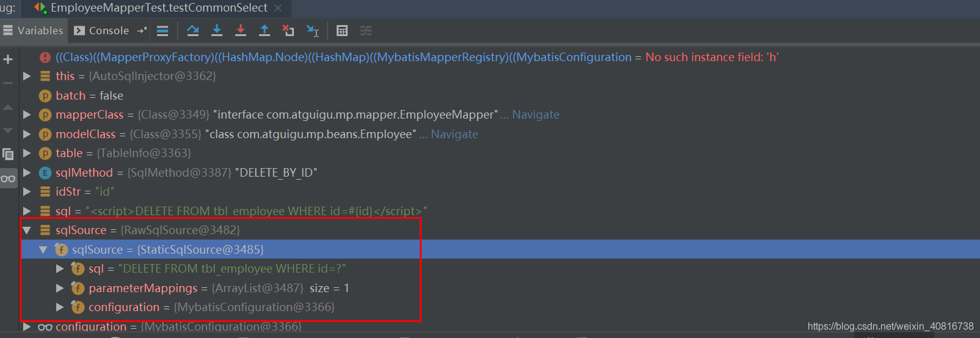This screenshot has height=338, width=980.
Task: Open Evaluate Expression calculator icon
Action: 342,31
